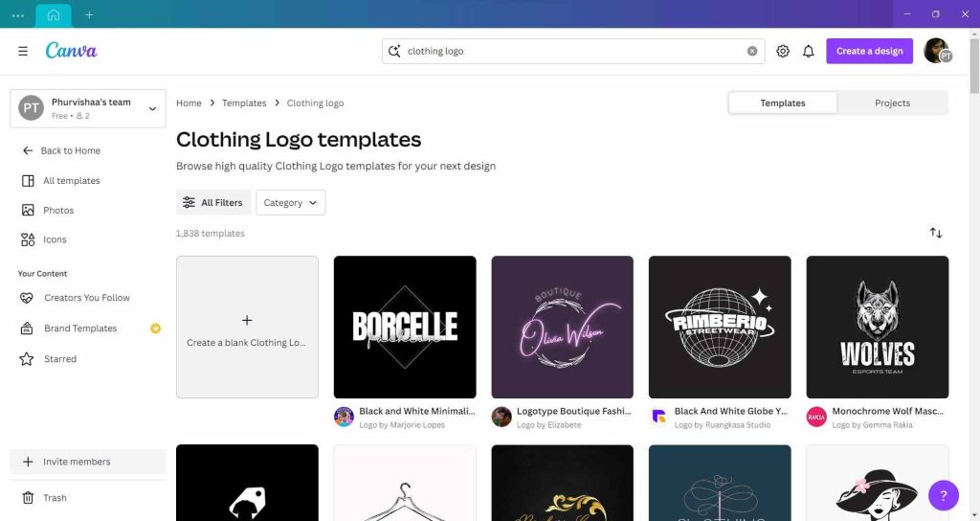The height and width of the screenshot is (521, 980).
Task: Click the Create a design button
Action: 869,51
